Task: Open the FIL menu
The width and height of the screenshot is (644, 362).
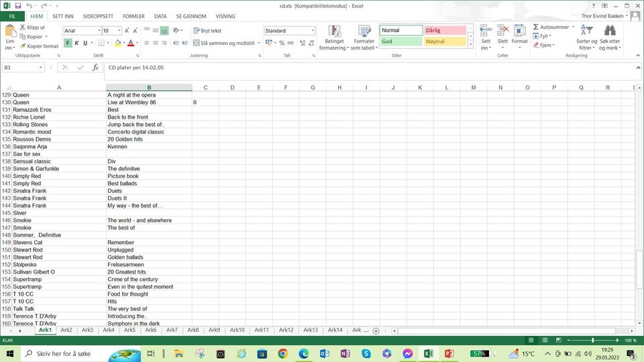Action: pos(12,16)
